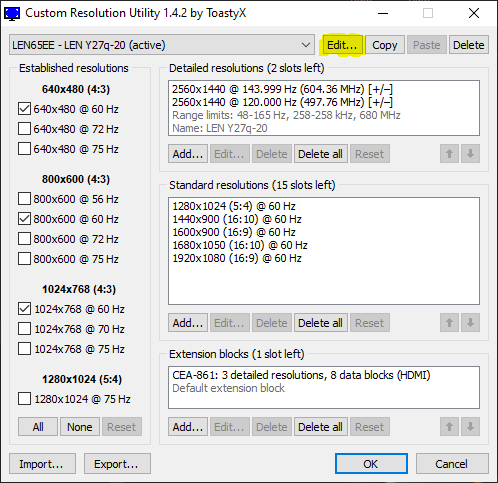This screenshot has height=483, width=498.
Task: Cancel and discard changes
Action: click(x=452, y=463)
